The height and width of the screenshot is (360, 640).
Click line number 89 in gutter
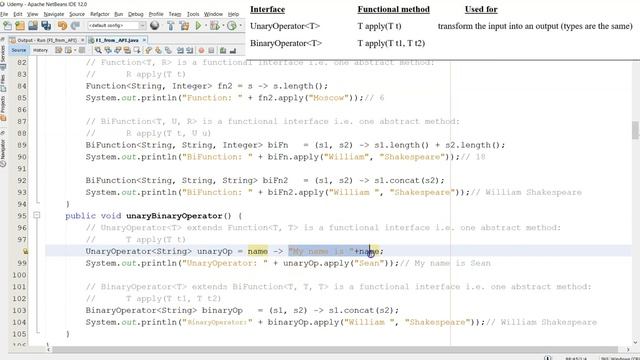(22, 145)
